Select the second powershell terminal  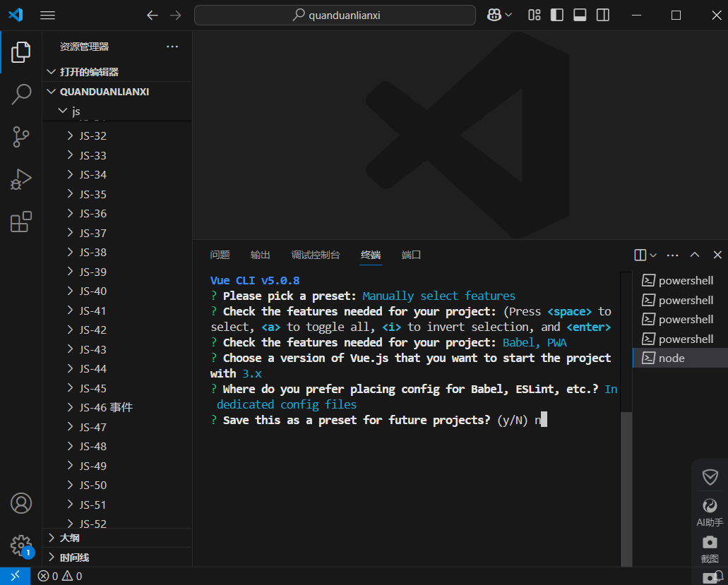tap(680, 300)
